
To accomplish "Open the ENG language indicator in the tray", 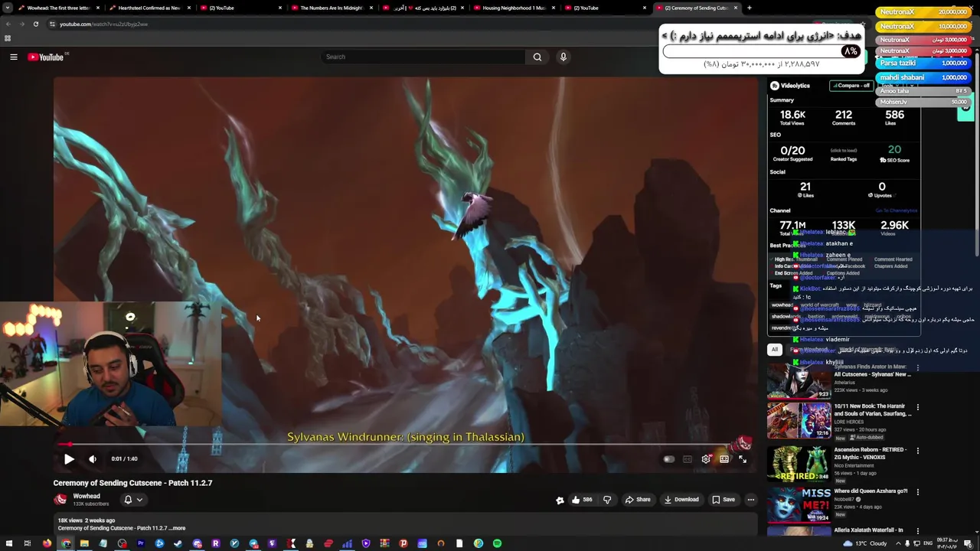I will [x=929, y=543].
